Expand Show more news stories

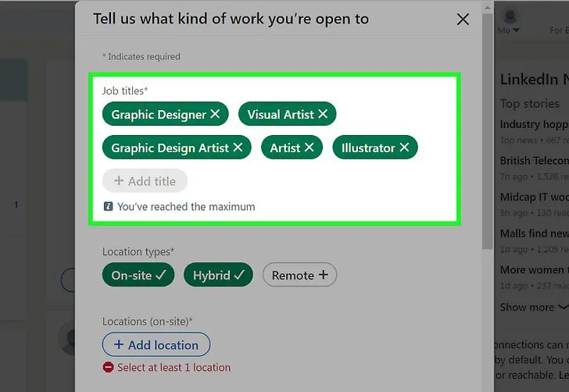tap(533, 307)
